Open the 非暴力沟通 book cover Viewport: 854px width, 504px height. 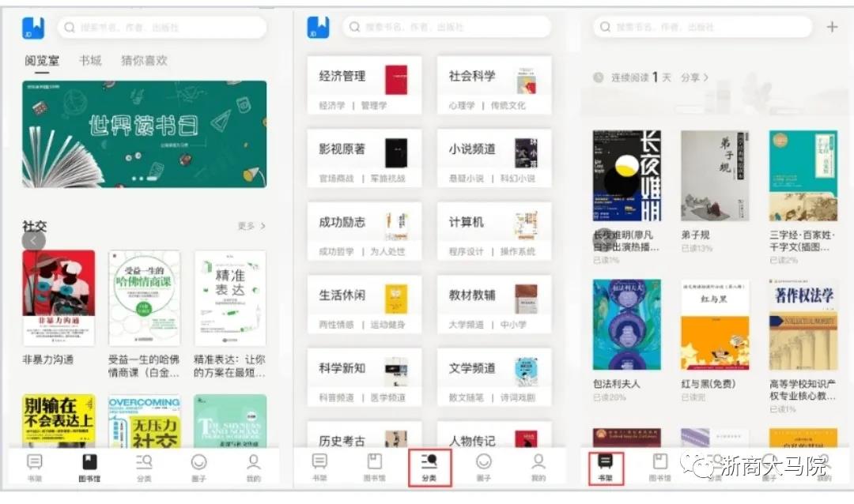(x=59, y=298)
